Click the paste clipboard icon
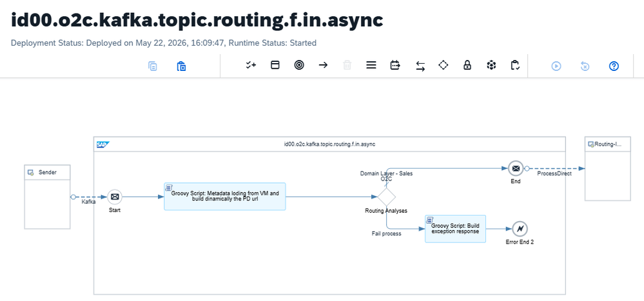 click(181, 66)
